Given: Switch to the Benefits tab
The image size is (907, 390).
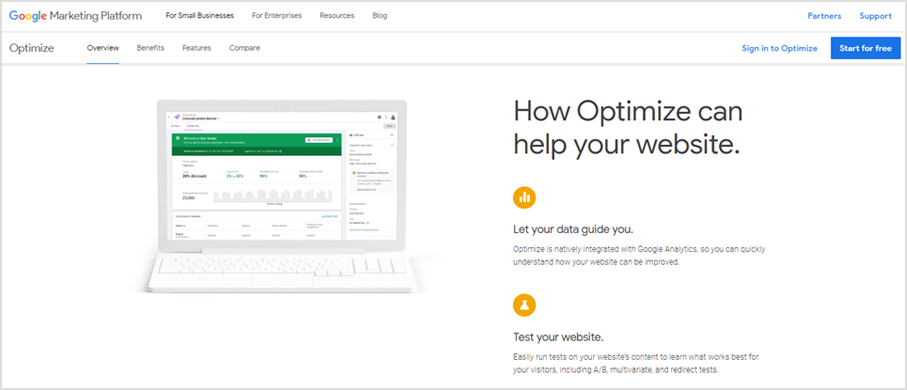Looking at the screenshot, I should click(x=150, y=48).
